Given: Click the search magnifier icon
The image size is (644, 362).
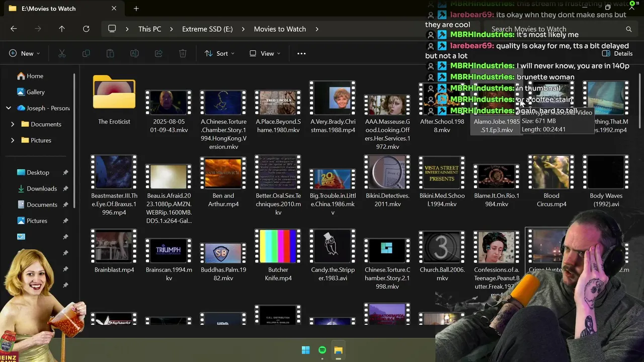Looking at the screenshot, I should (628, 29).
